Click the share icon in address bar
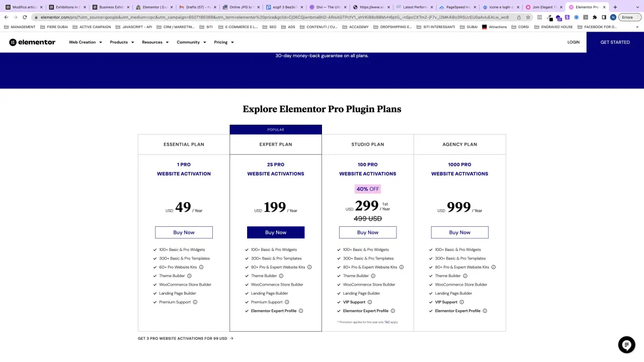The width and height of the screenshot is (644, 362). pos(519,17)
